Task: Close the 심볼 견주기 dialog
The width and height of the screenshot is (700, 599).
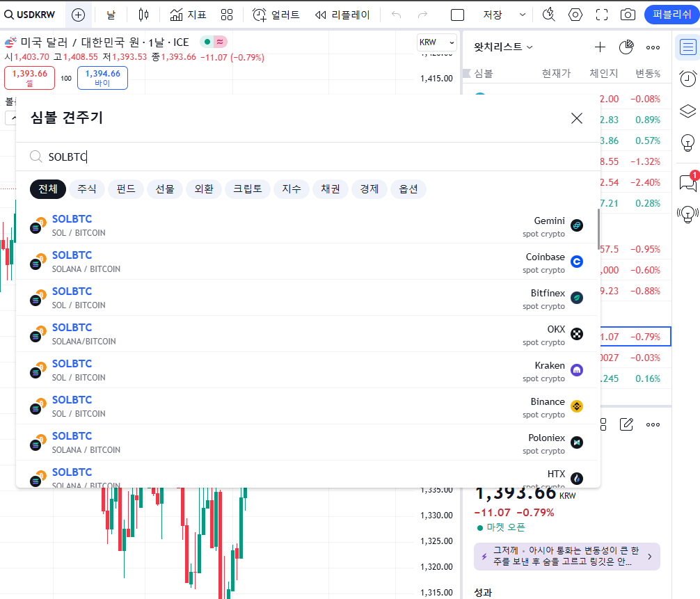Action: tap(577, 118)
